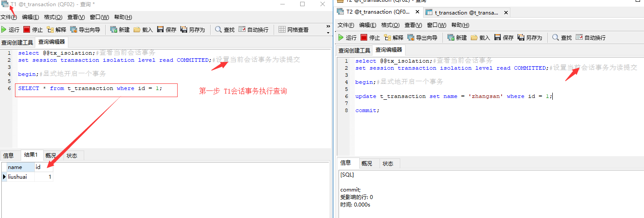Click the id column header in results
Viewport: 644px width, 218px height.
click(44, 167)
